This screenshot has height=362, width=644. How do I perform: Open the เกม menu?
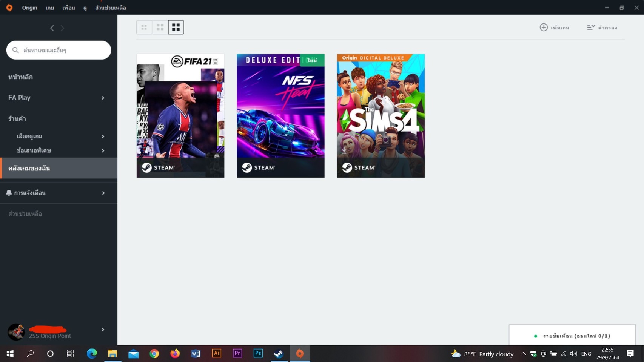coord(50,8)
